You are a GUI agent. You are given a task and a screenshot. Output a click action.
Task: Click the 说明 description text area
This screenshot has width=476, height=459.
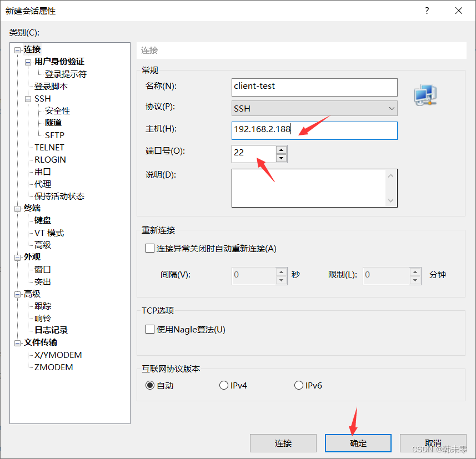pos(309,188)
